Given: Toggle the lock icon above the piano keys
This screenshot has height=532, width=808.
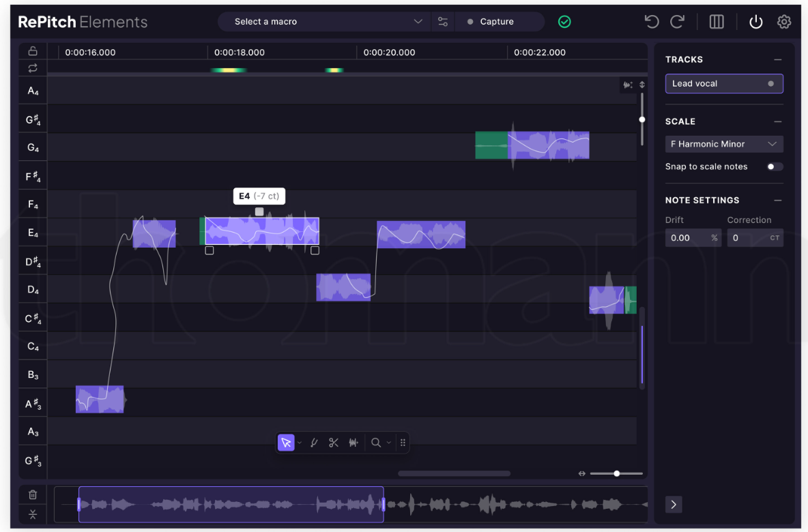Looking at the screenshot, I should [x=33, y=51].
